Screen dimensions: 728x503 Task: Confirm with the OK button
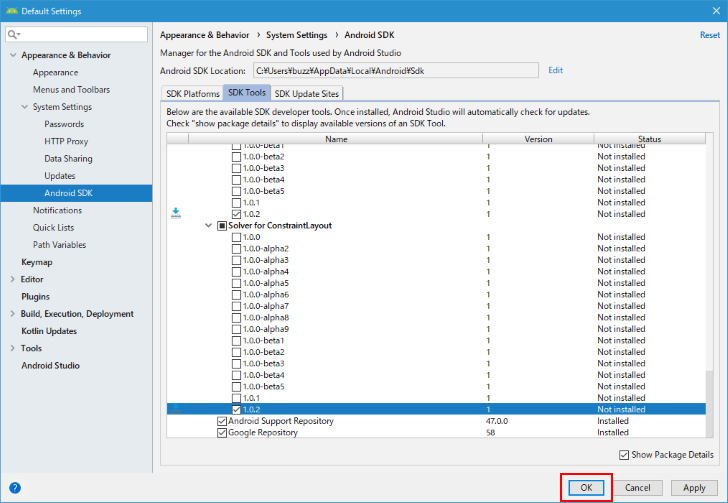[x=586, y=488]
